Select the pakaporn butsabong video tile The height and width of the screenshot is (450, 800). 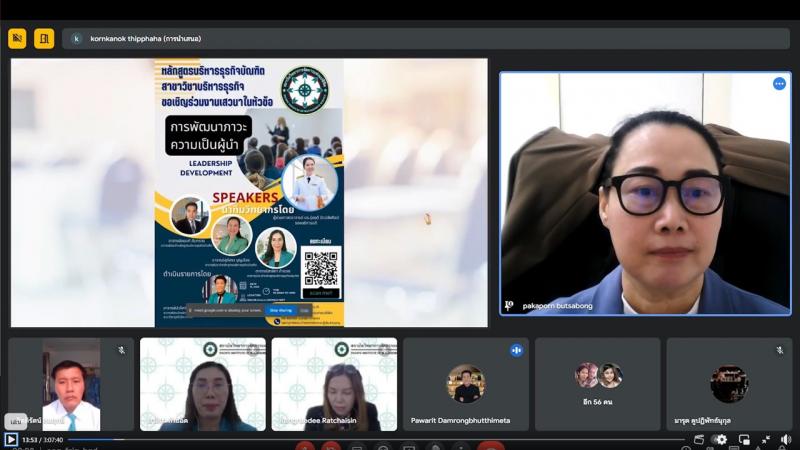tap(645, 193)
